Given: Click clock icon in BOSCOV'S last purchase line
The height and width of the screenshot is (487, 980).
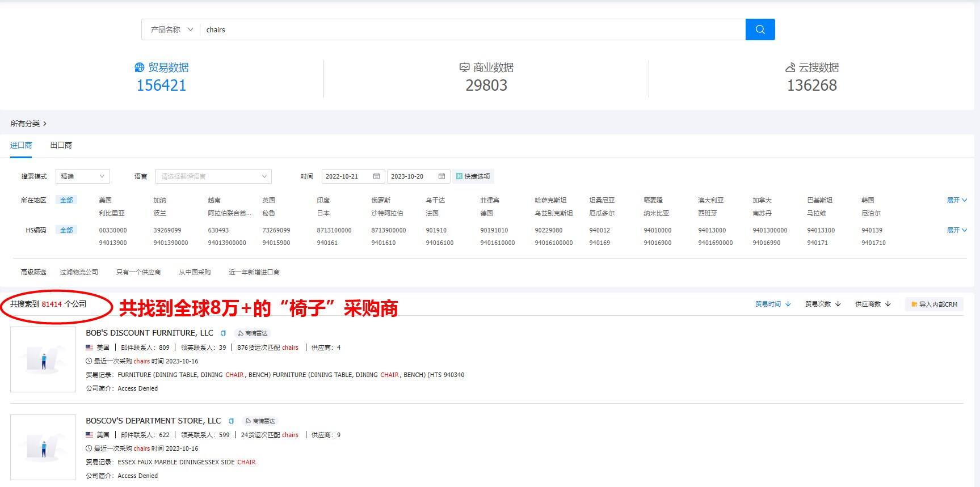Looking at the screenshot, I should click(89, 448).
